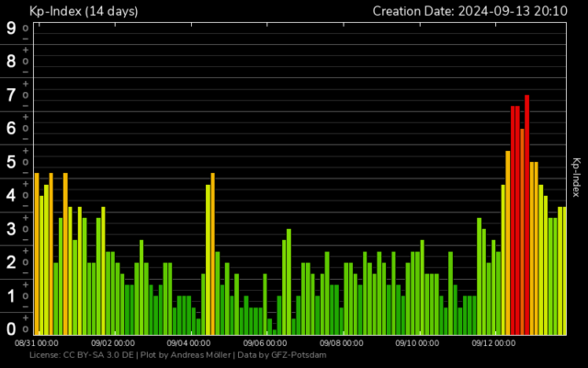The height and width of the screenshot is (368, 588).
Task: Click the y-axis value 0 label
Action: click(11, 328)
